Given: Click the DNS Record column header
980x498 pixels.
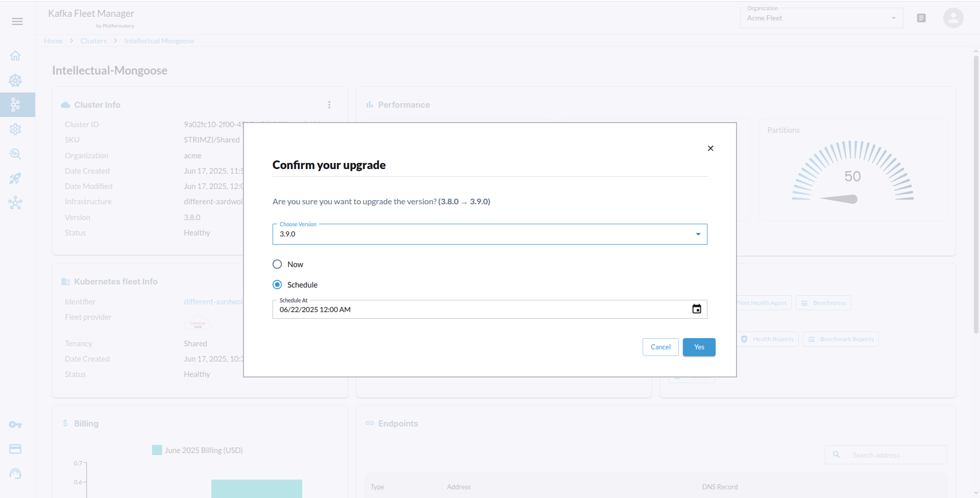Looking at the screenshot, I should pyautogui.click(x=720, y=487).
